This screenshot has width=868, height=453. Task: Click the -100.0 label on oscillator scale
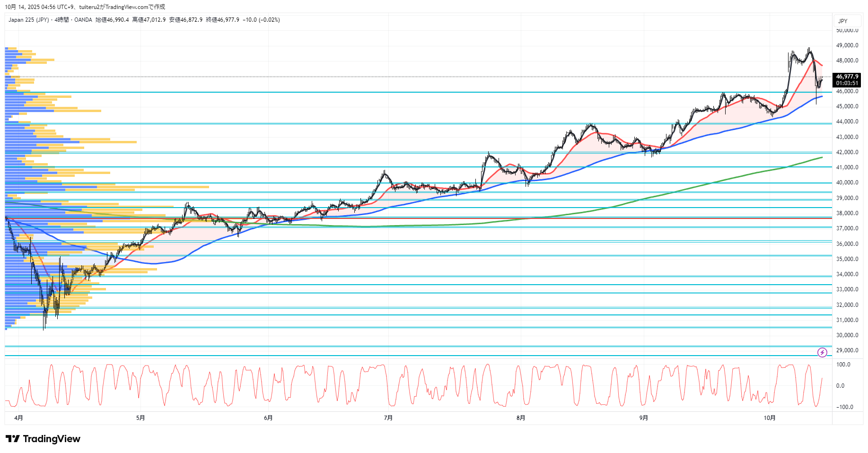click(x=844, y=407)
